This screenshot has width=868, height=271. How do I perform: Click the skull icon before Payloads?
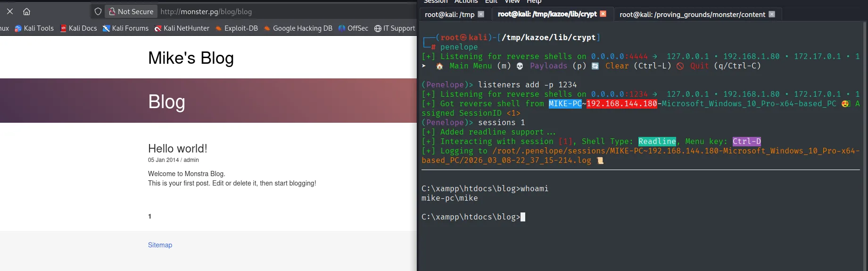coord(520,66)
